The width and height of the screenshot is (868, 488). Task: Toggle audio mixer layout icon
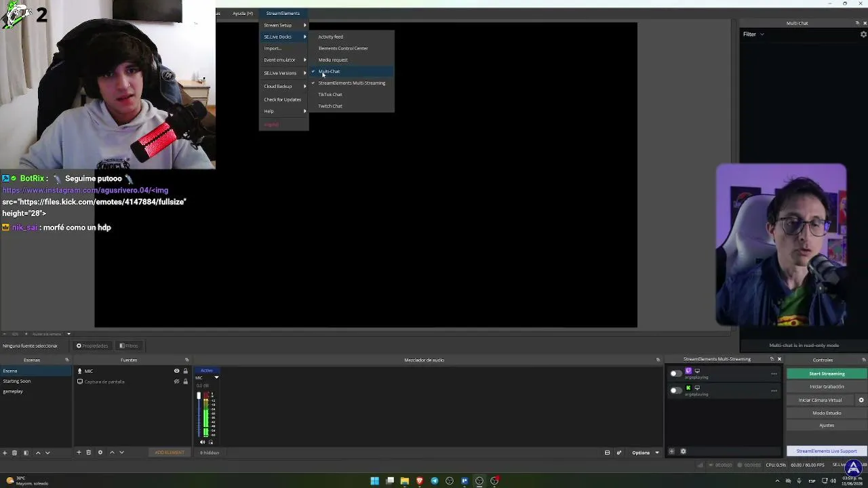[607, 453]
